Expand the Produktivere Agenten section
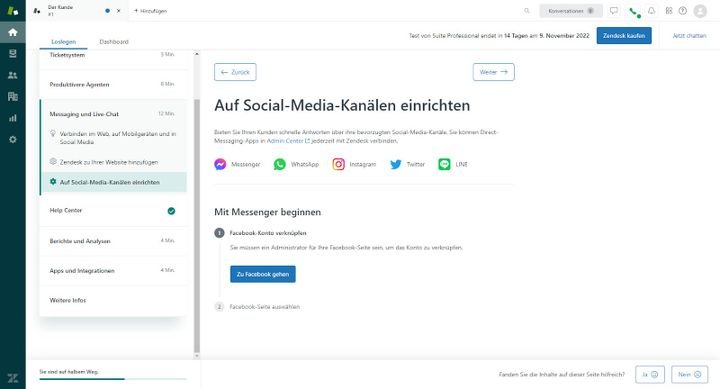This screenshot has width=720, height=389. pos(113,85)
